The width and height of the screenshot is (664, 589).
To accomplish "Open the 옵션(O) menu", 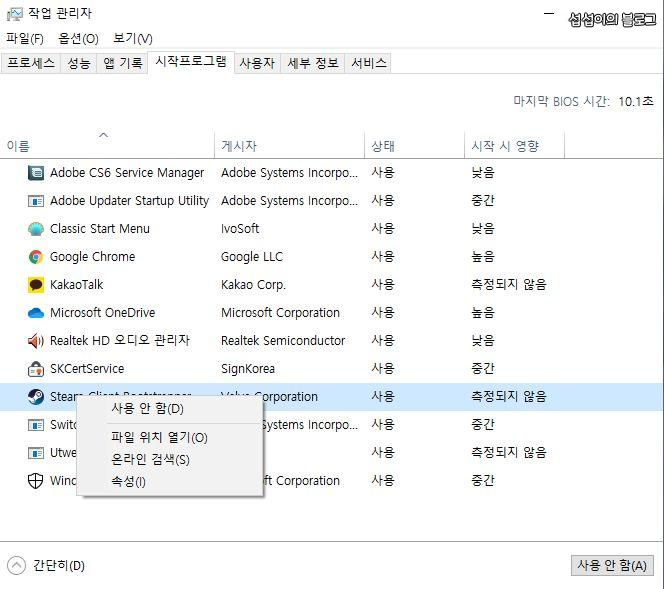I will (78, 39).
